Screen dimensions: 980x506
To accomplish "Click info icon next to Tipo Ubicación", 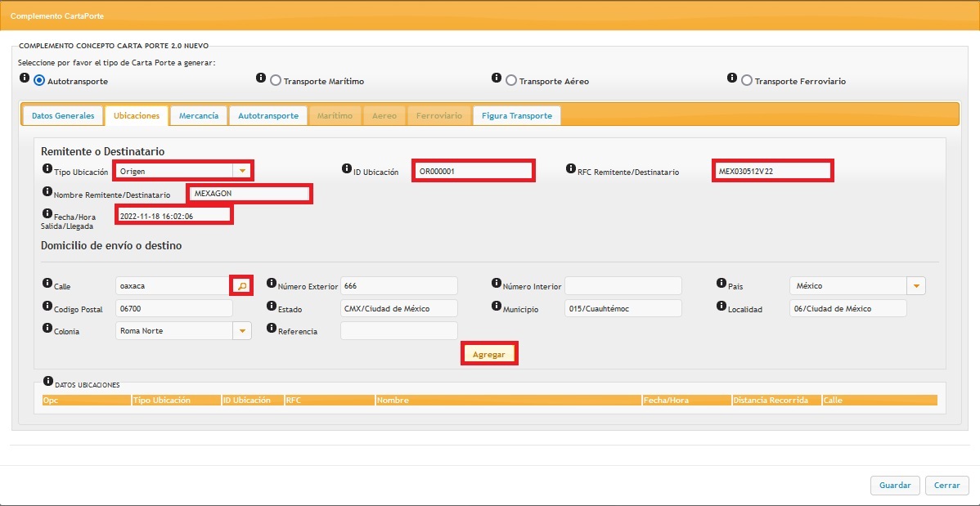I will click(x=47, y=169).
